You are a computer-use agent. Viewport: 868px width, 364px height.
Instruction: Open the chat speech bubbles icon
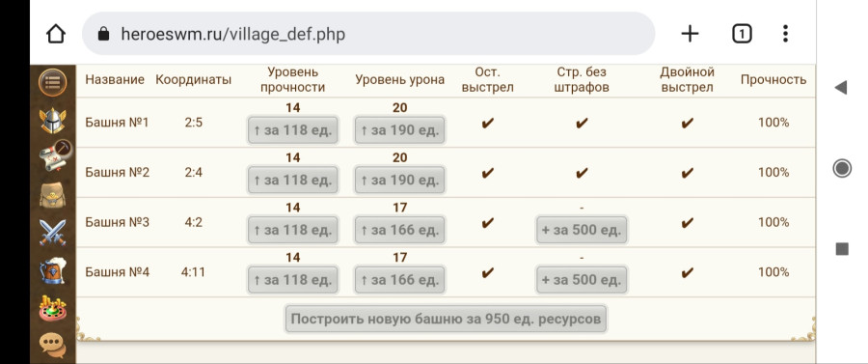tap(53, 345)
